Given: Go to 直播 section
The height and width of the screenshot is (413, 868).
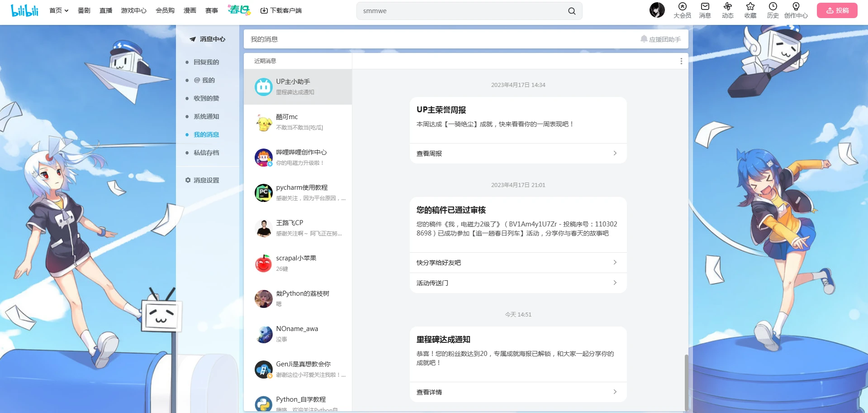Looking at the screenshot, I should click(x=105, y=10).
